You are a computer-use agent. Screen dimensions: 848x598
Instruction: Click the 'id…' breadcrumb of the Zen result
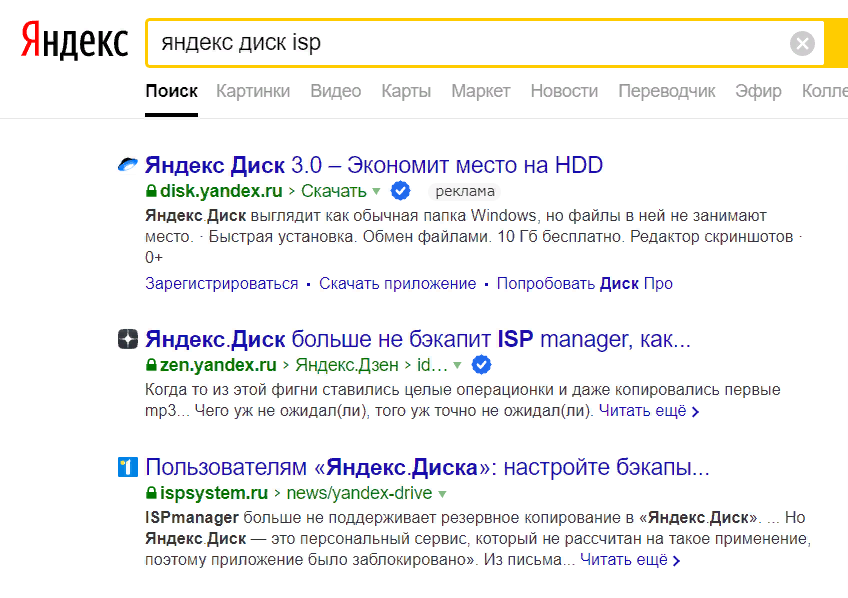(432, 365)
